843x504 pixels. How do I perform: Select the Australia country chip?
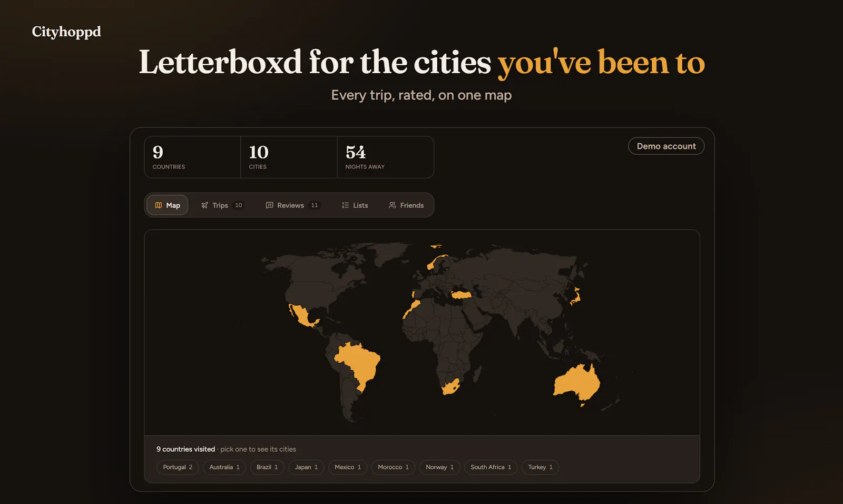(x=224, y=467)
